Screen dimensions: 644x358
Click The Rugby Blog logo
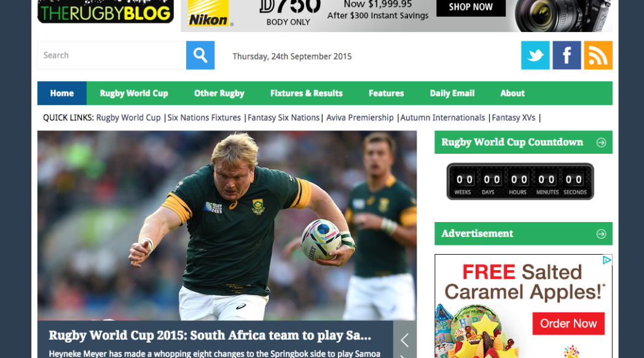pos(106,11)
